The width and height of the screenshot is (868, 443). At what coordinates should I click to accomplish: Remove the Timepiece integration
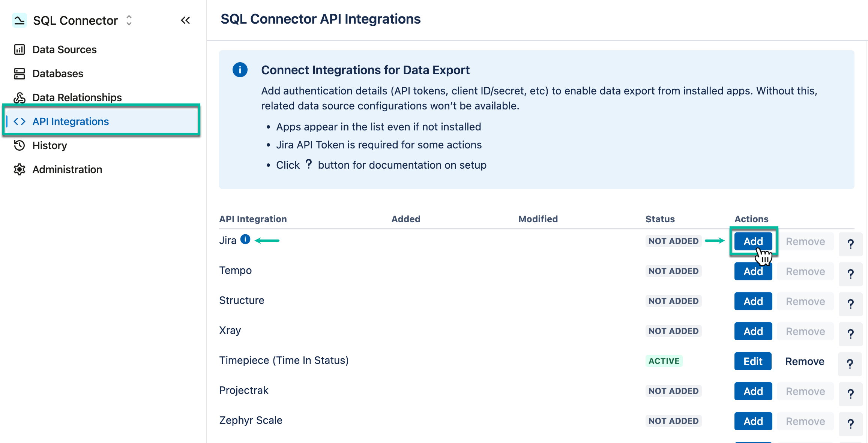(805, 361)
